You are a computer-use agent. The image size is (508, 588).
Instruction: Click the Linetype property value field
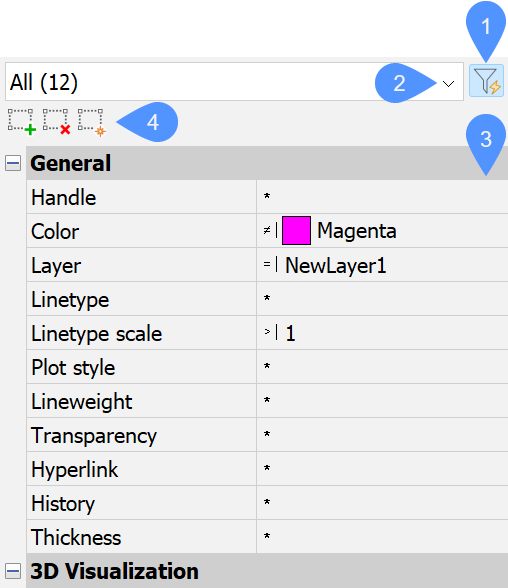382,298
